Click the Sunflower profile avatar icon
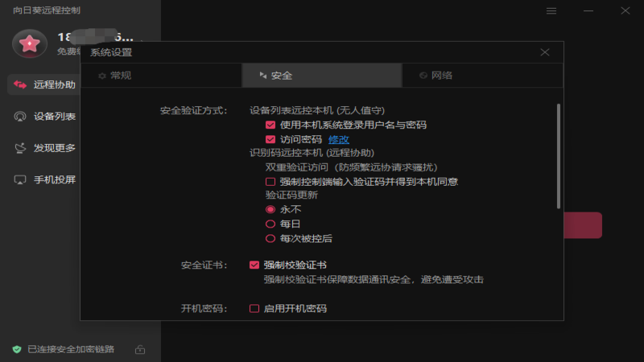644x362 pixels. (x=29, y=43)
